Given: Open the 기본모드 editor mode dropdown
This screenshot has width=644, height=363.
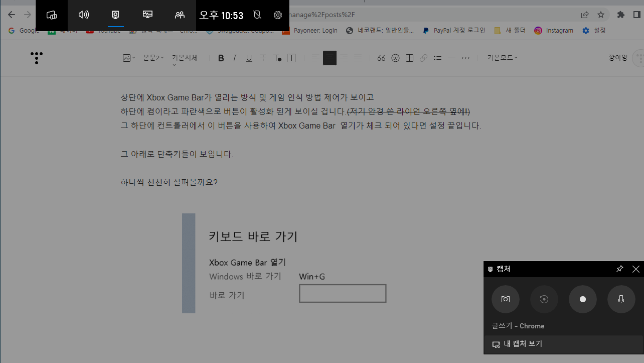Looking at the screenshot, I should tap(502, 58).
